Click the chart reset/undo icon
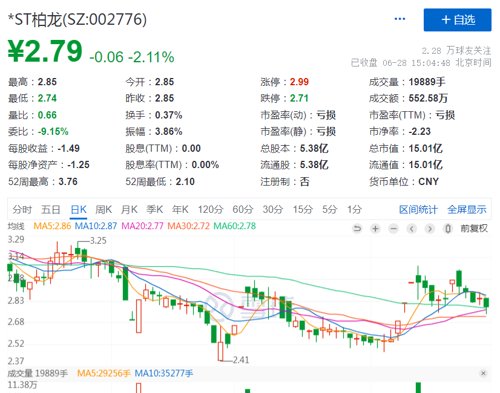This screenshot has width=500, height=393. (x=357, y=229)
